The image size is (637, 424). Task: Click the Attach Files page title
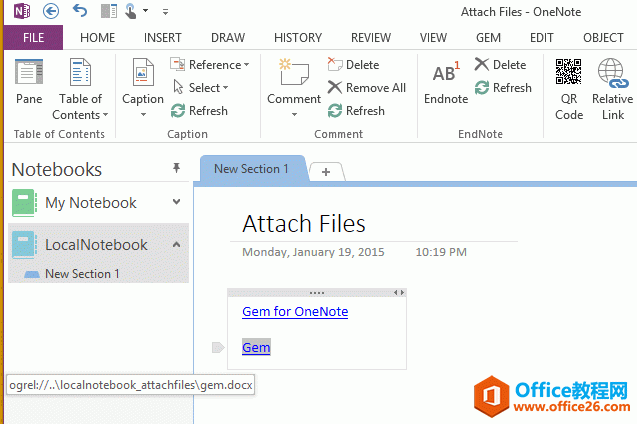pyautogui.click(x=304, y=223)
